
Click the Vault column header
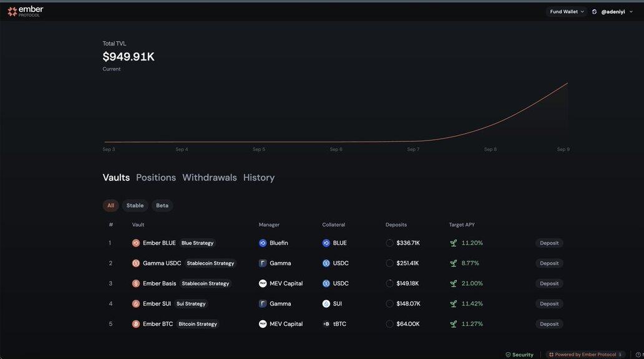pyautogui.click(x=138, y=225)
